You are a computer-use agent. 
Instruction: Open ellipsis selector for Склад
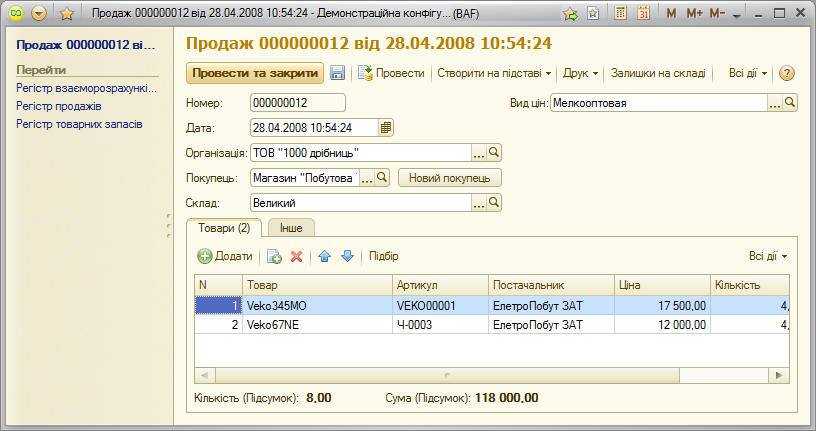pos(479,202)
